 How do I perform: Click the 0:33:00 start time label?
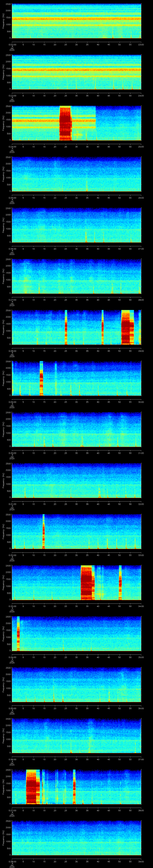[x=12, y=606]
